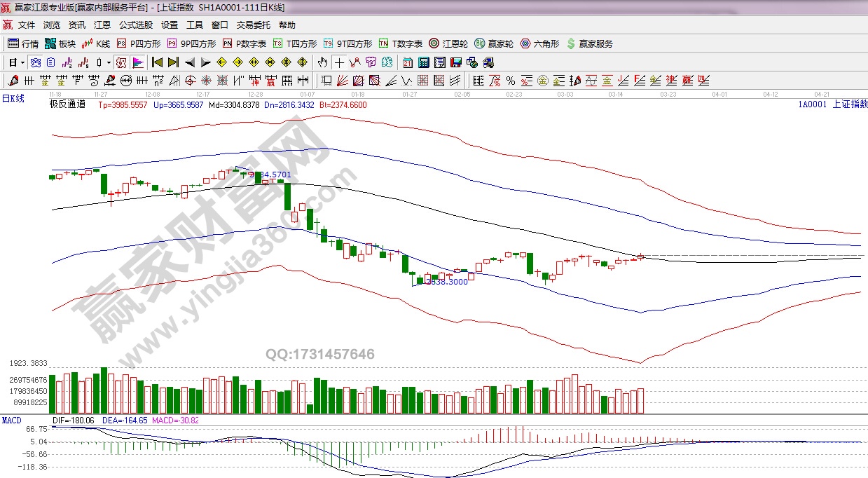The image size is (868, 478).
Task: Select the hand pan tool
Action: 323,62
